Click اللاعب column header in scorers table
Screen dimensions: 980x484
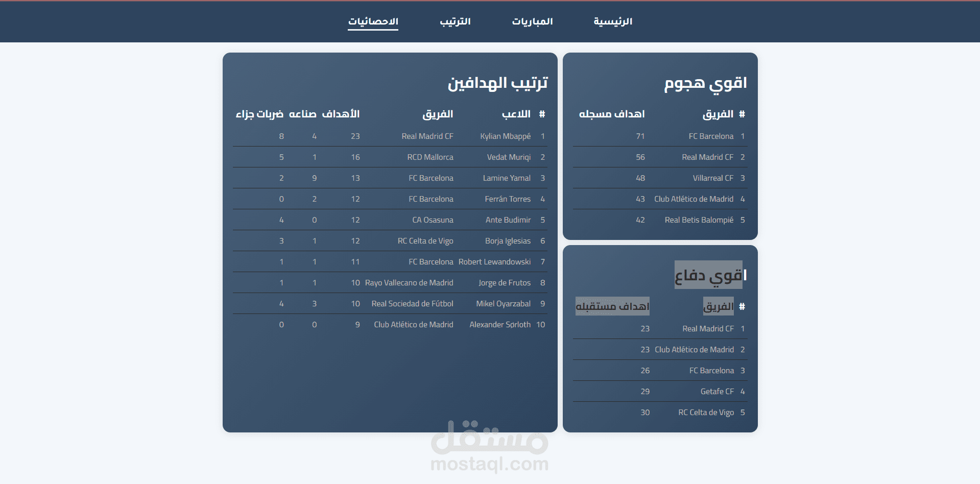coord(516,114)
